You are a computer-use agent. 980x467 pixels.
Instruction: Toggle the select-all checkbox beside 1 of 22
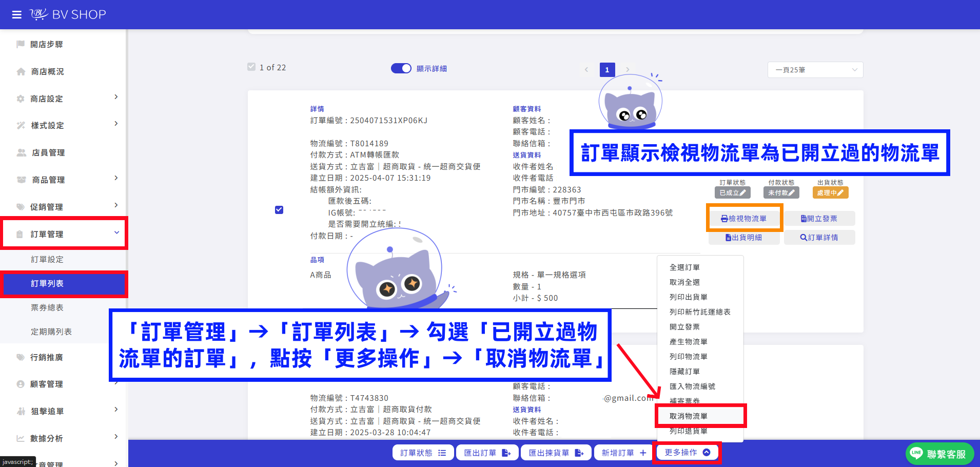pyautogui.click(x=251, y=67)
